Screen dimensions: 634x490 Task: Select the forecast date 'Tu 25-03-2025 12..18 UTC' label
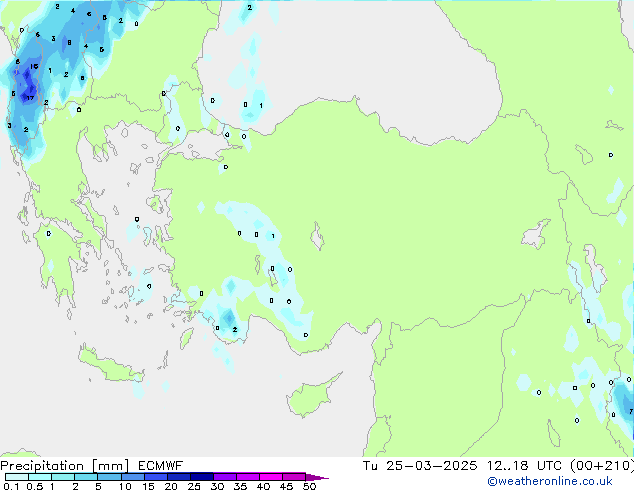462,466
